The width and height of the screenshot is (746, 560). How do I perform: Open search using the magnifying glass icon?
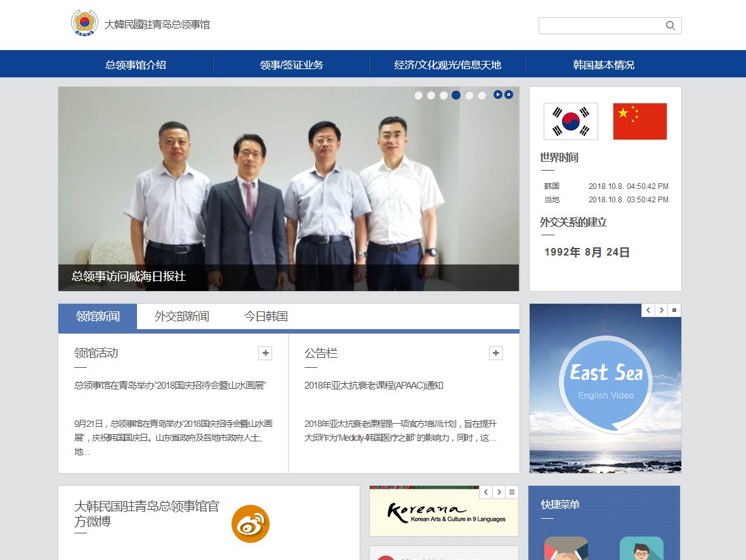(x=671, y=25)
